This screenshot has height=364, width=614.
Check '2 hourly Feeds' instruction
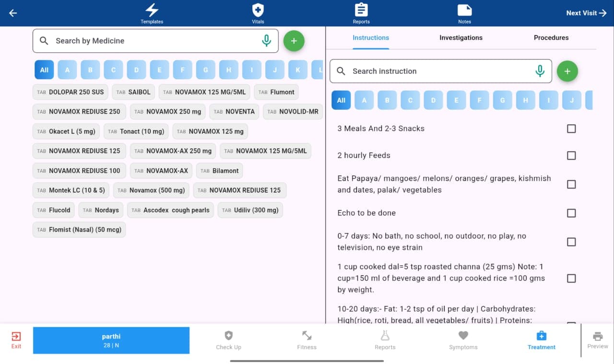571,155
